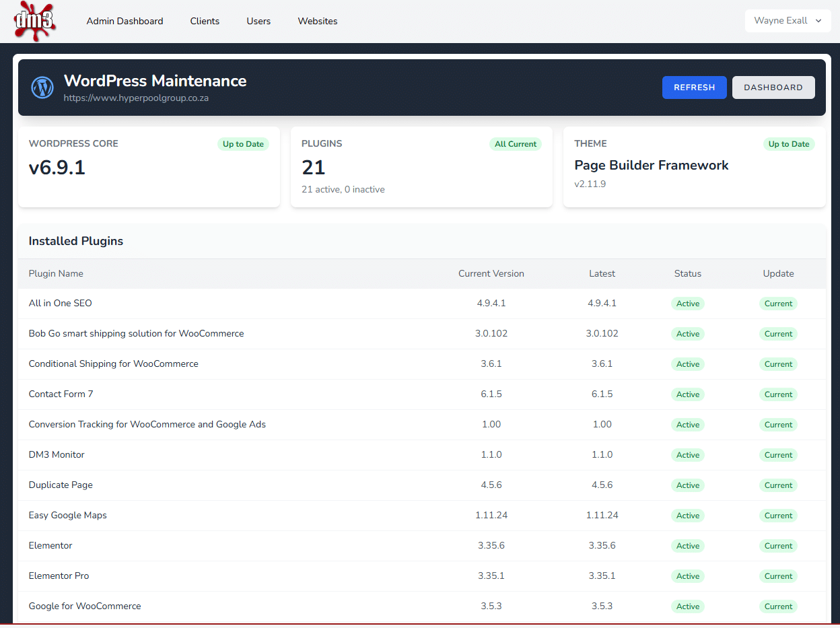Viewport: 840px width, 628px height.
Task: Click current version 3.6.1 for Conditional Shipping
Action: [x=491, y=364]
